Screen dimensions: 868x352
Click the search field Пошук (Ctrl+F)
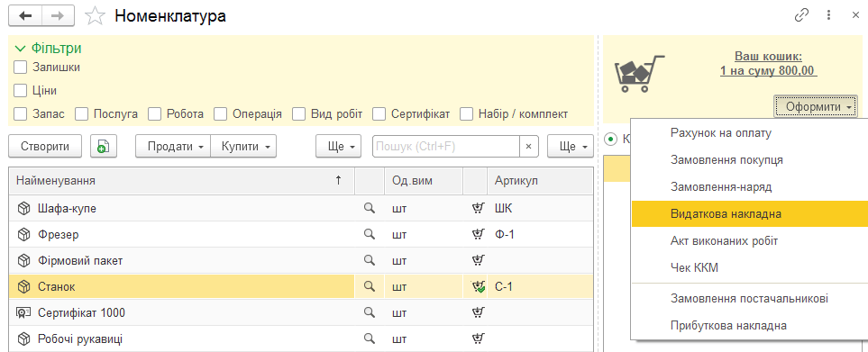click(446, 147)
